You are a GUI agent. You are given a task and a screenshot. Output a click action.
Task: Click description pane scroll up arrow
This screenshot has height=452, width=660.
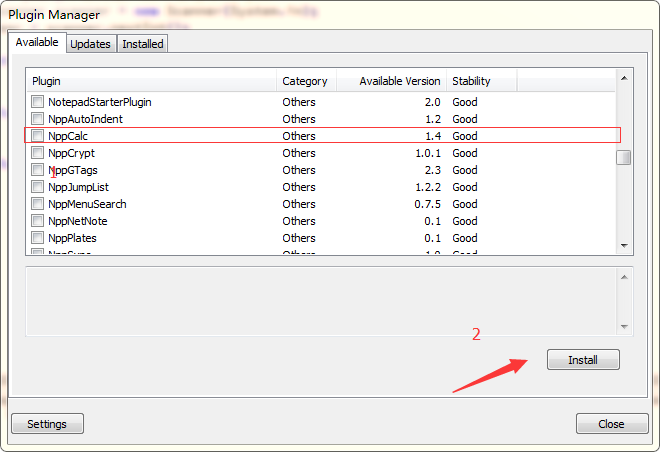[x=624, y=277]
